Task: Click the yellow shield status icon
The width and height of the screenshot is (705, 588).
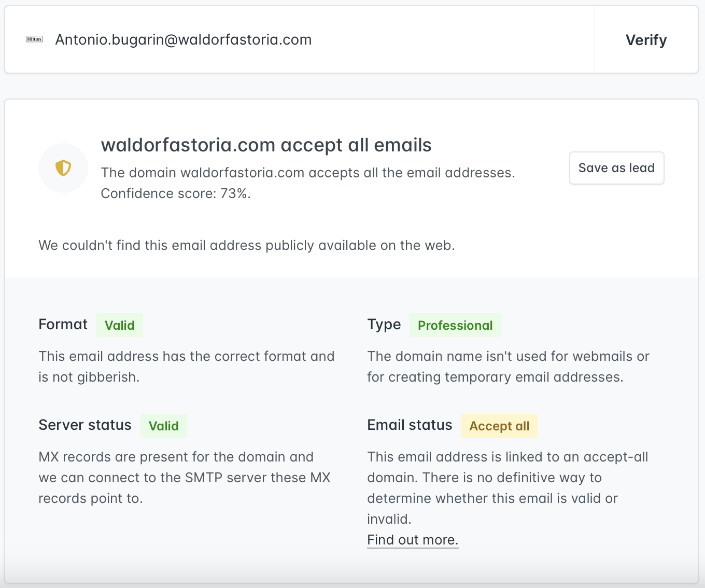Action: click(x=63, y=168)
